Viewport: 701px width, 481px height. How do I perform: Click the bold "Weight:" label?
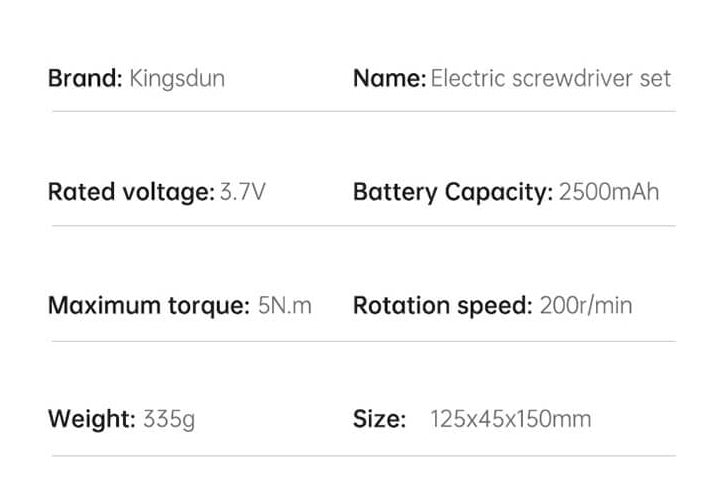(91, 419)
